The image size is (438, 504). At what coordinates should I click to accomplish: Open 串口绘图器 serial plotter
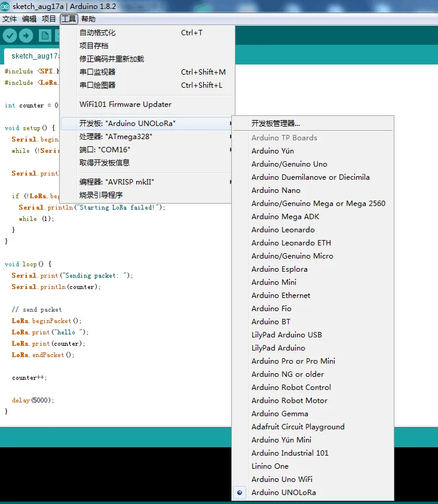148,85
